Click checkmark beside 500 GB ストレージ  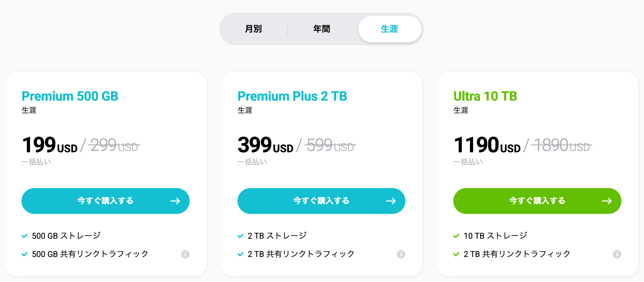point(24,236)
